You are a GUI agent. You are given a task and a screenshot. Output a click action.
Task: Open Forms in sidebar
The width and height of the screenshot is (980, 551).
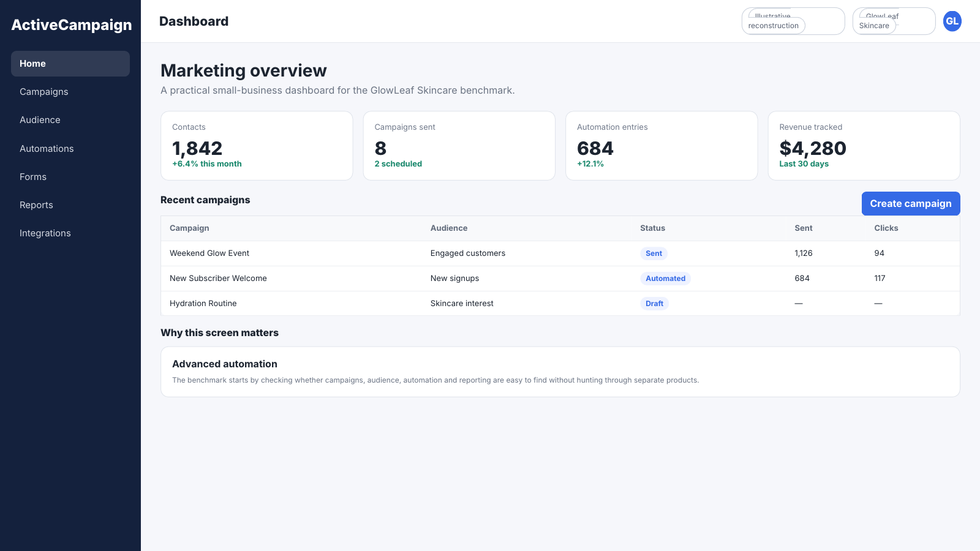coord(70,177)
